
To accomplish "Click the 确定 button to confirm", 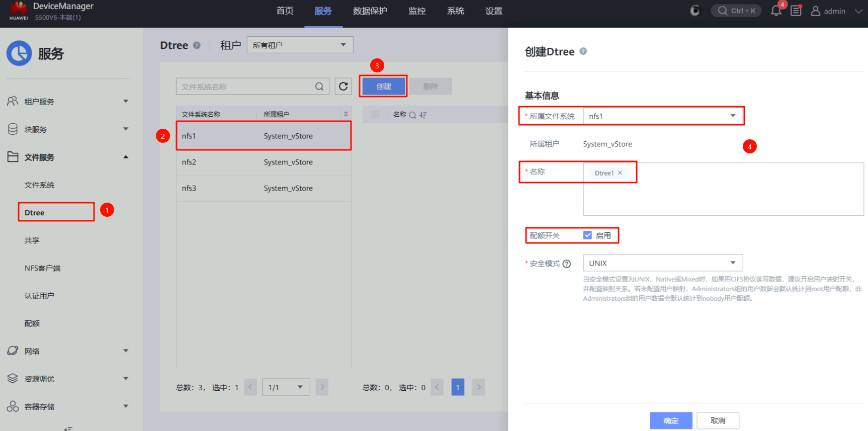I will pos(670,420).
